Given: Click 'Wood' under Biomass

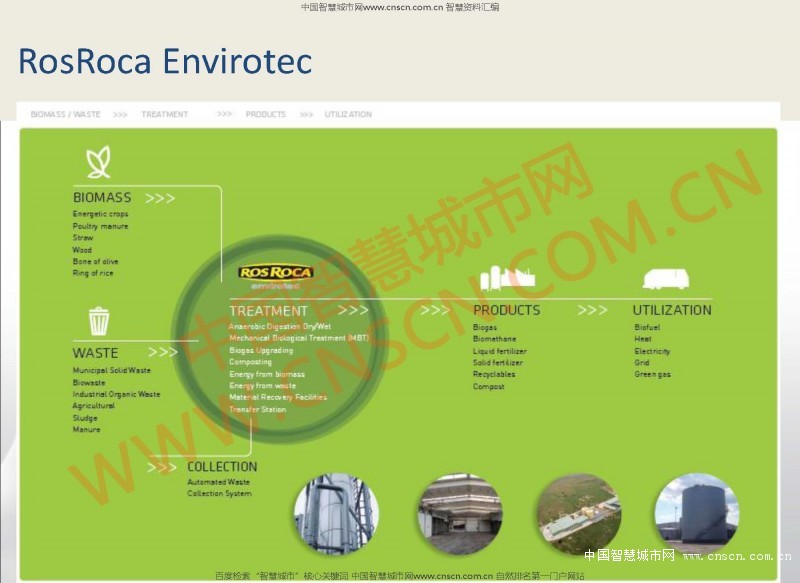Looking at the screenshot, I should tap(82, 250).
